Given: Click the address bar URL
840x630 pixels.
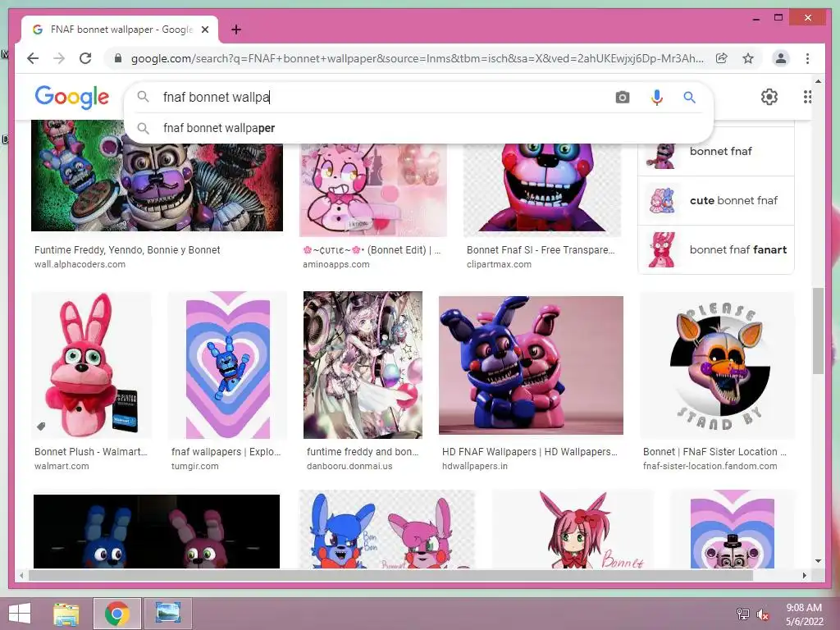Looking at the screenshot, I should pyautogui.click(x=418, y=58).
